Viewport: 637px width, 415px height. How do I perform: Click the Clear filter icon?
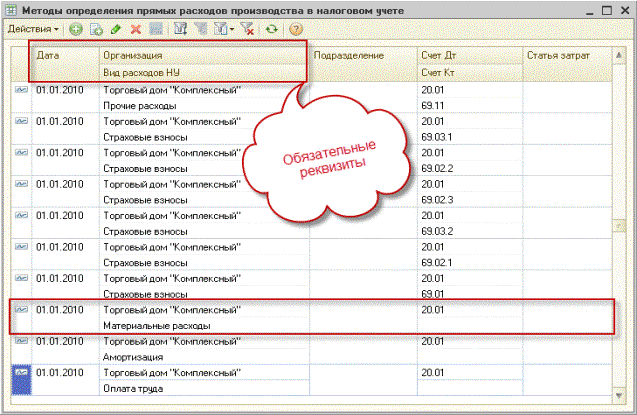tap(247, 29)
